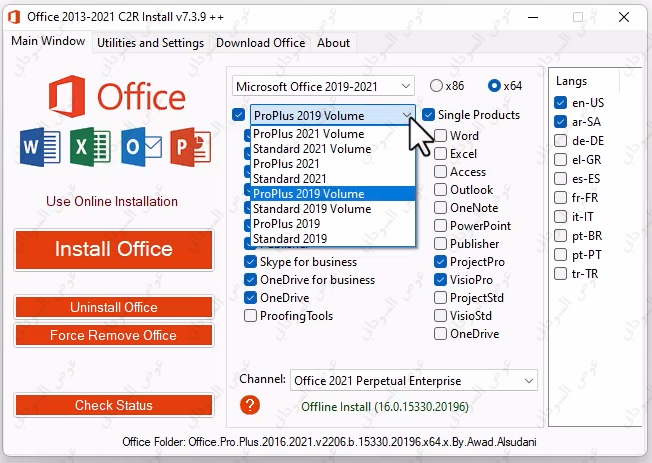Screen dimensions: 652x463
Task: Click the Check Status button
Action: 114,405
